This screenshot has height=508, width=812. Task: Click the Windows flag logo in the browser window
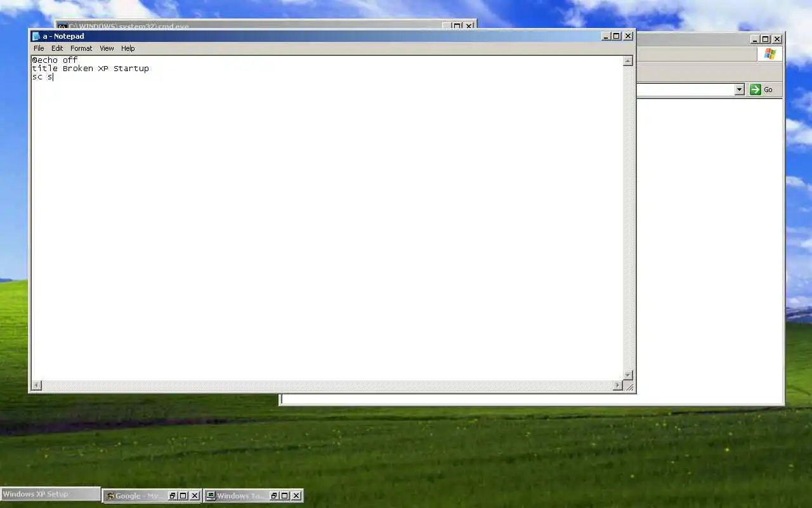(x=770, y=54)
